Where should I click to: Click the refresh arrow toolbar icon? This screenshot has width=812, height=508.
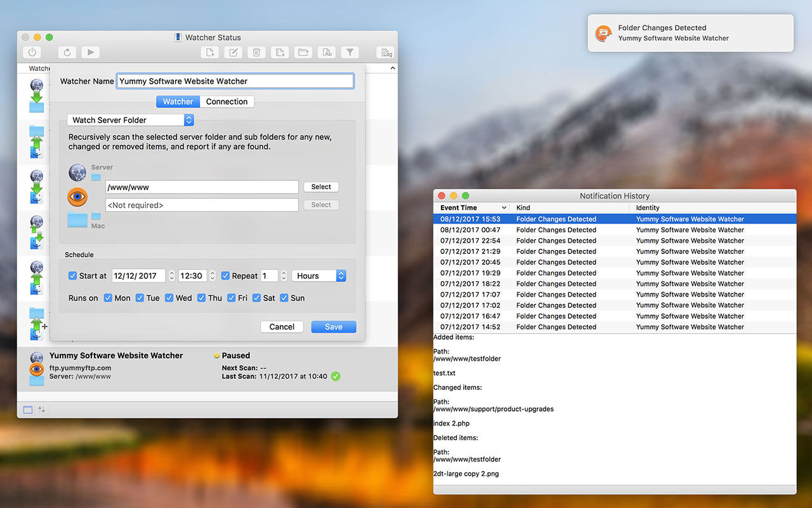(x=67, y=53)
